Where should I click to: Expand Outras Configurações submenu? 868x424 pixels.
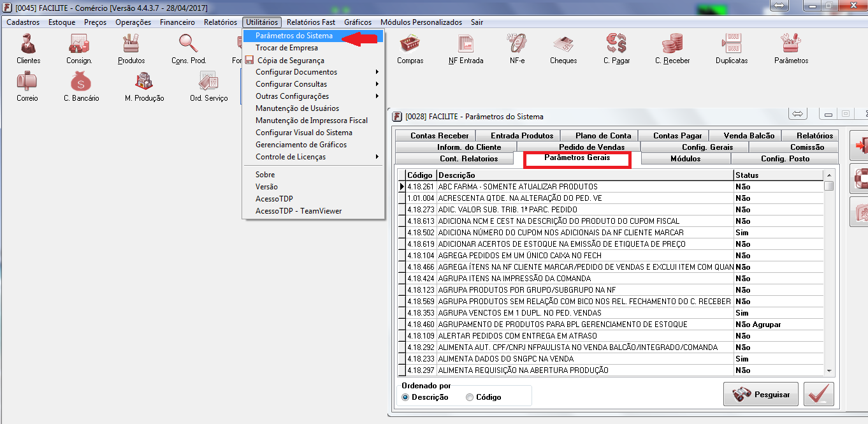click(314, 96)
